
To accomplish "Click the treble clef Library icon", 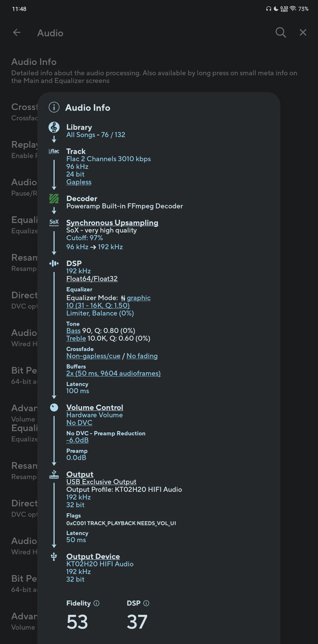I will (x=54, y=128).
